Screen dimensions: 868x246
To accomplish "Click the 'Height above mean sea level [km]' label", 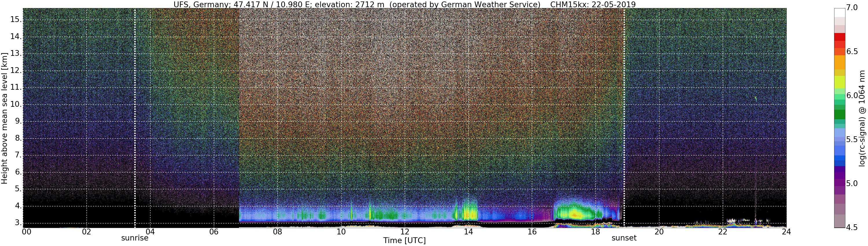I will pyautogui.click(x=4, y=118).
